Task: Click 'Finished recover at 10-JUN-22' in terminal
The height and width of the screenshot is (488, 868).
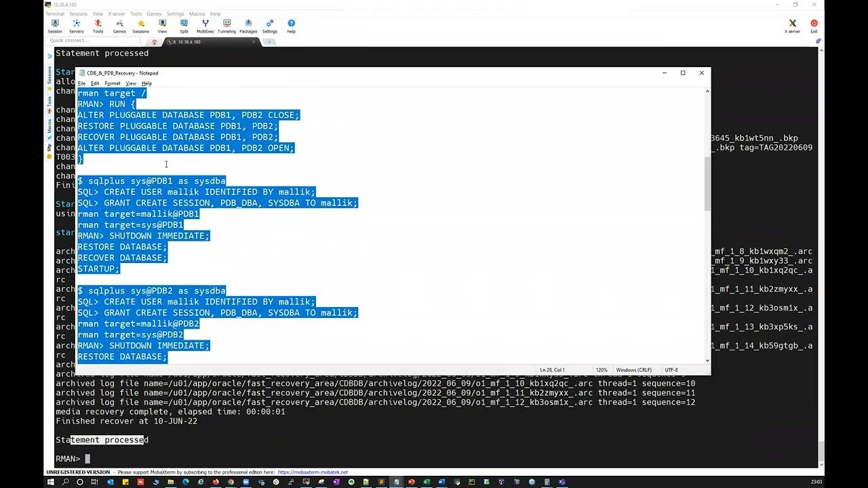Action: [x=126, y=421]
